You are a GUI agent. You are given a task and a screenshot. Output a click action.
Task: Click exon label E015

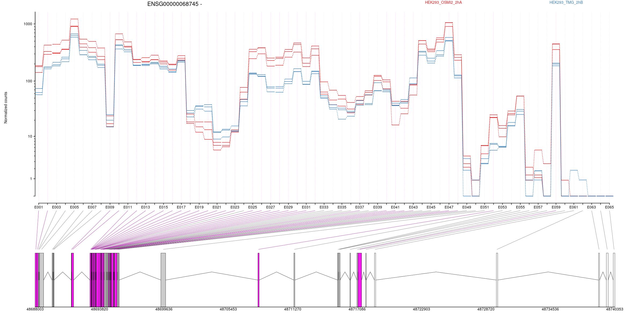point(163,207)
